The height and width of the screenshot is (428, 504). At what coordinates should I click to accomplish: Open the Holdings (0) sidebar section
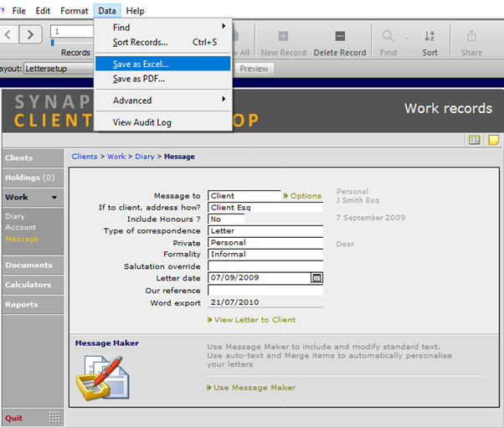click(33, 178)
